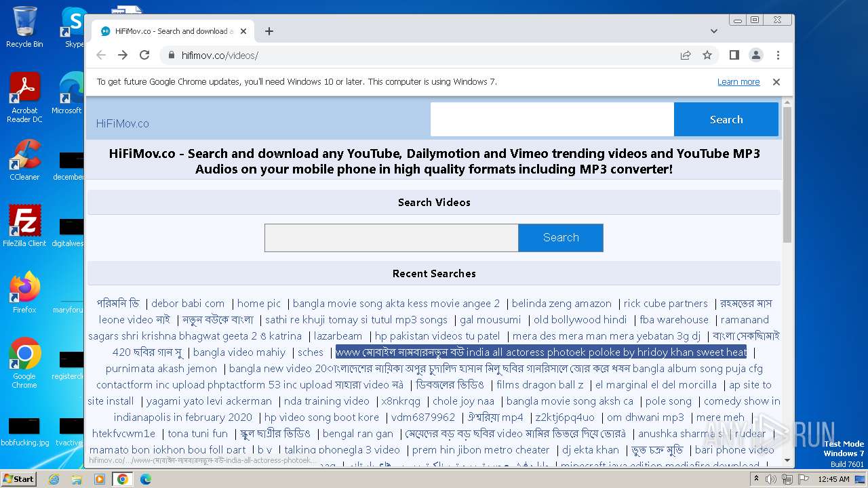Expand the tab search chevron

[x=714, y=31]
